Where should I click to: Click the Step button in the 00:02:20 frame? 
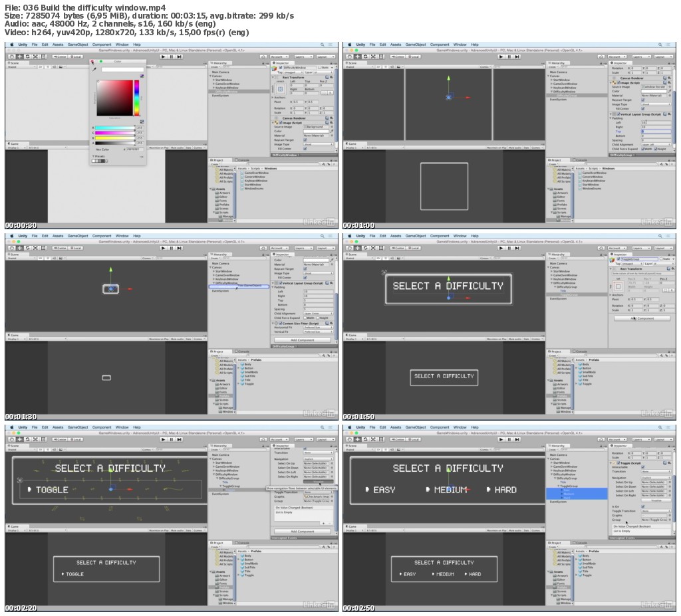[180, 439]
